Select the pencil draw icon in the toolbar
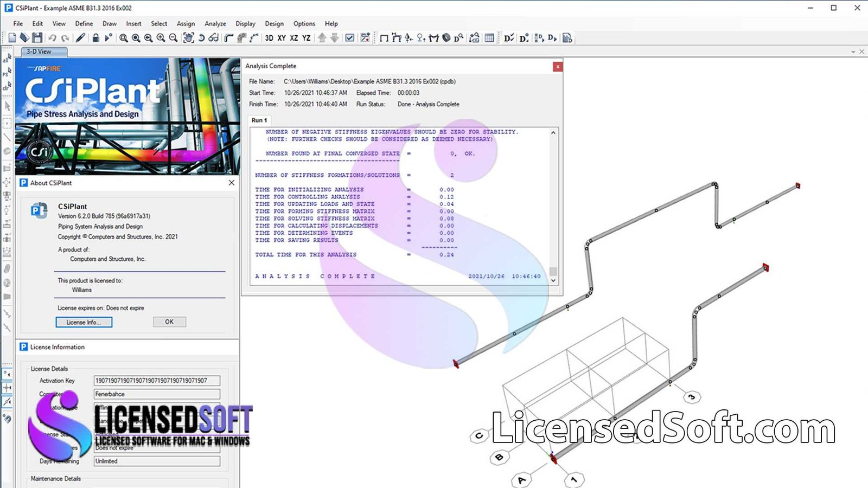The width and height of the screenshot is (868, 488). pyautogui.click(x=80, y=38)
